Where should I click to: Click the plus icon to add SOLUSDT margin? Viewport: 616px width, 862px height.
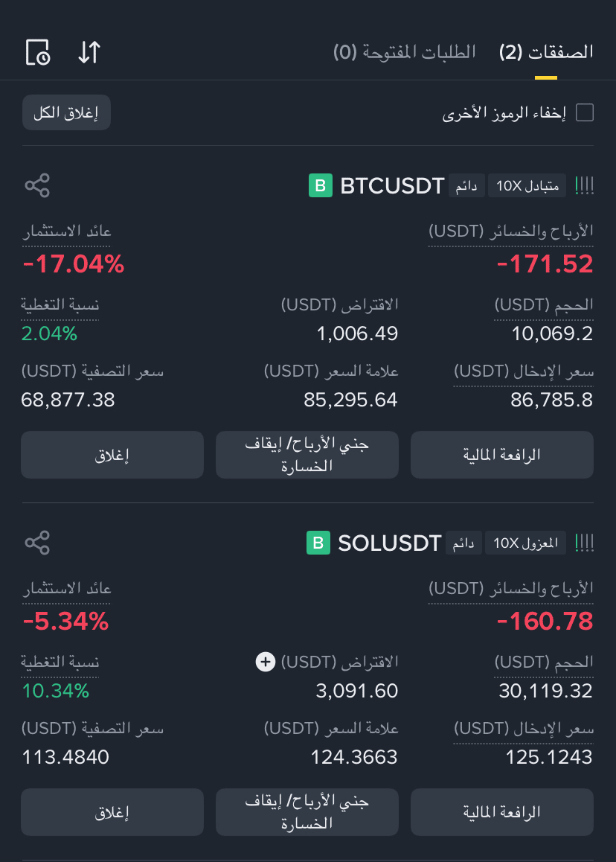pyautogui.click(x=266, y=661)
